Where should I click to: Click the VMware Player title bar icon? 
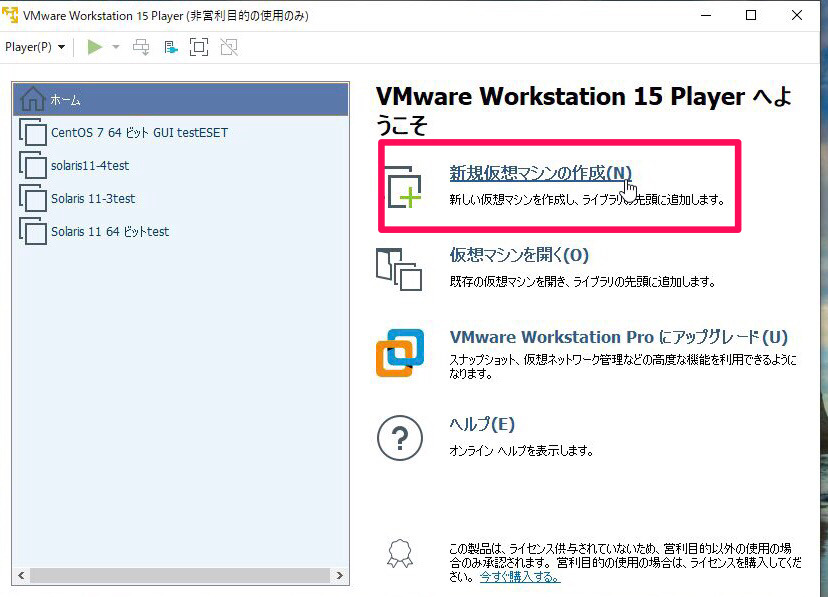point(10,15)
